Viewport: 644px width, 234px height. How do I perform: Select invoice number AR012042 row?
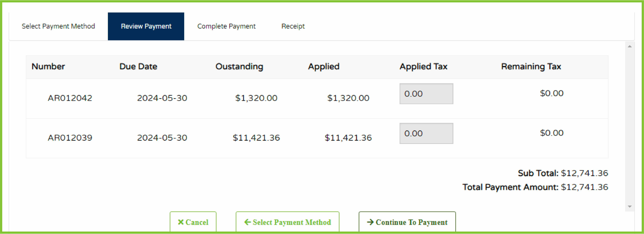[x=70, y=98]
